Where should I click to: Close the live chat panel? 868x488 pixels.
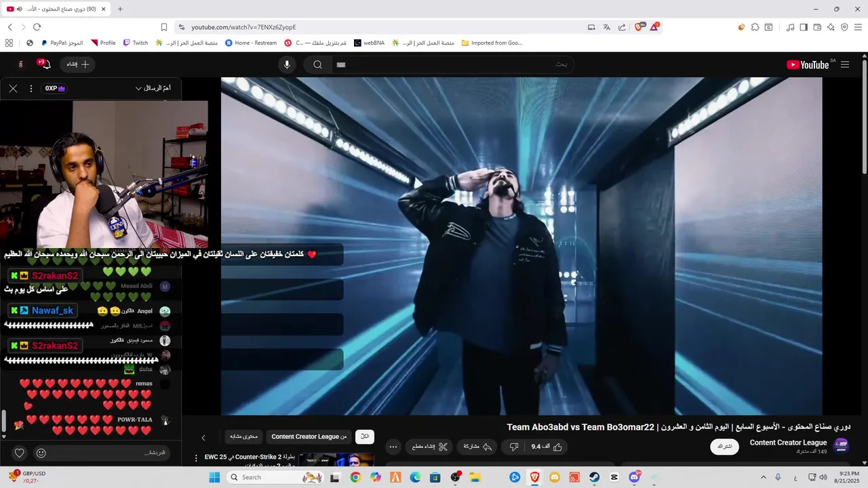click(x=13, y=88)
